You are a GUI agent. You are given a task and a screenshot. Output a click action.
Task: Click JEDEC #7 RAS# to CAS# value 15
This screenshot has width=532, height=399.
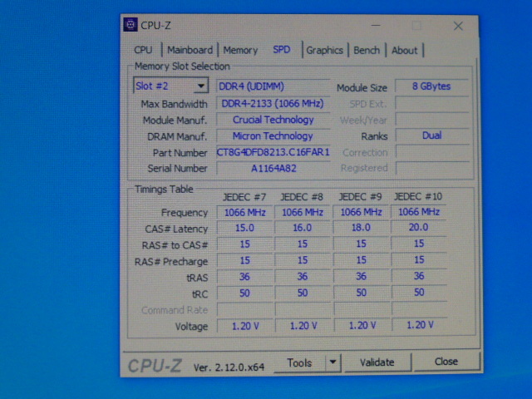(244, 244)
